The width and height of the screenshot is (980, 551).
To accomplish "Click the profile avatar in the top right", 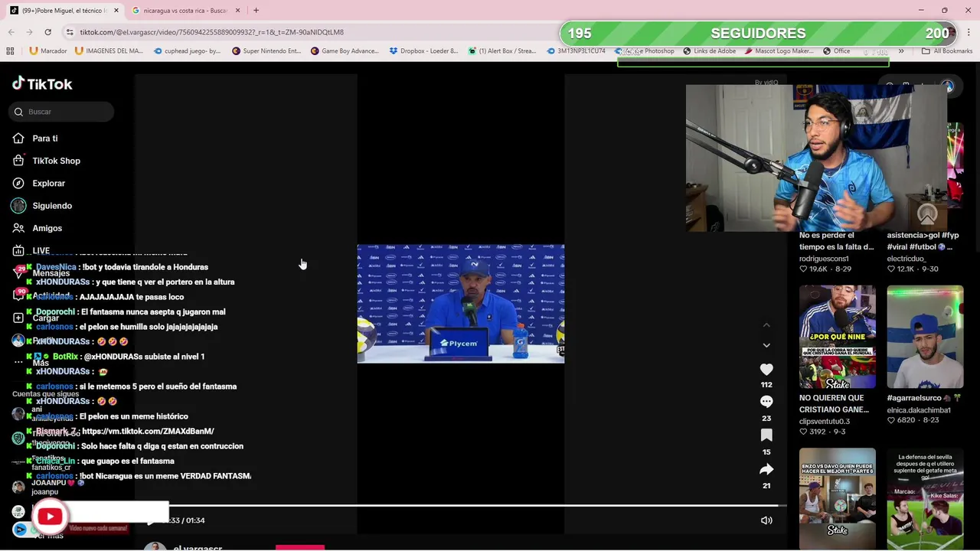I will click(948, 86).
